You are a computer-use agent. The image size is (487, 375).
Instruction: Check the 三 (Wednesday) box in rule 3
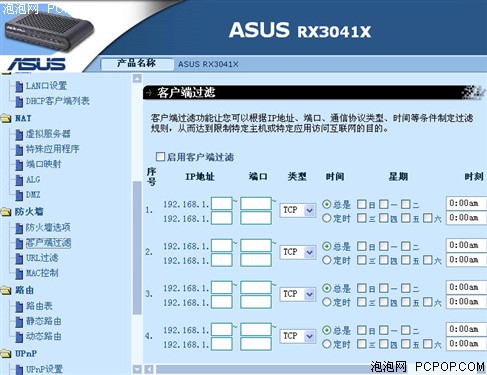(362, 302)
